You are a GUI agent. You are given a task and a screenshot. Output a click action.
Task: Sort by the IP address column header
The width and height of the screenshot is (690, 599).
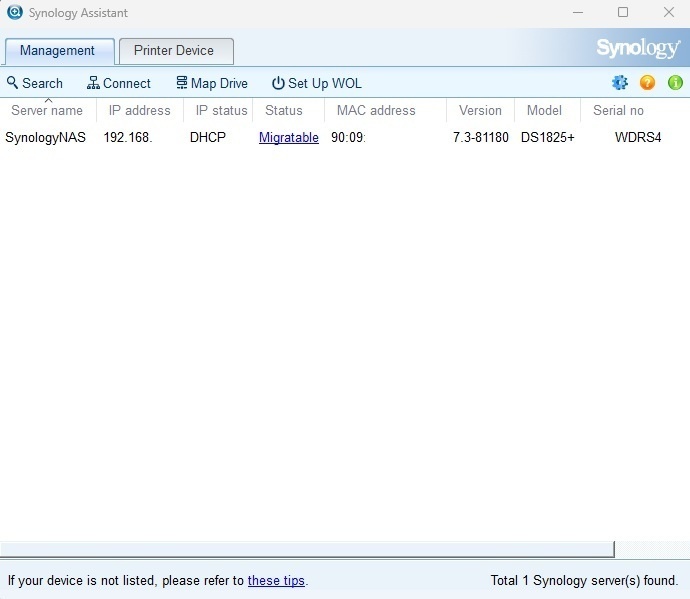(139, 110)
